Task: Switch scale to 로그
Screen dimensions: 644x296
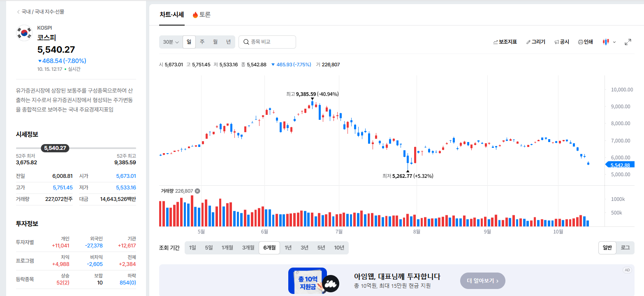Action: pos(625,248)
